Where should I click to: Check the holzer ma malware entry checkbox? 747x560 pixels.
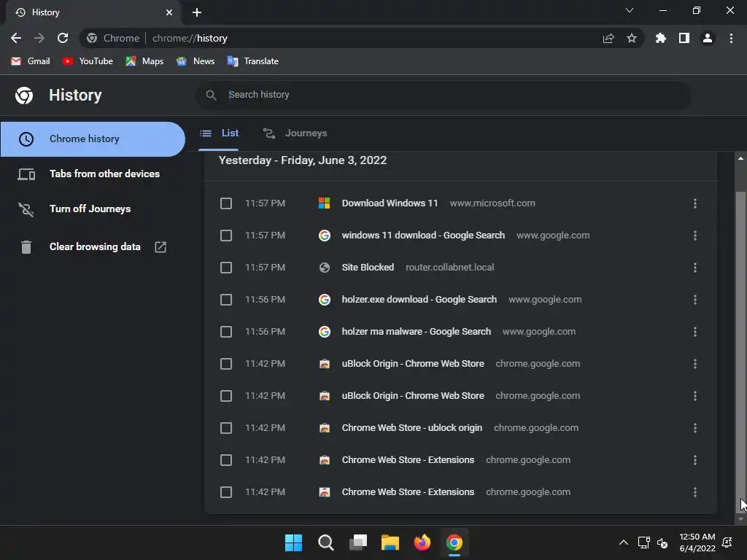coord(226,332)
